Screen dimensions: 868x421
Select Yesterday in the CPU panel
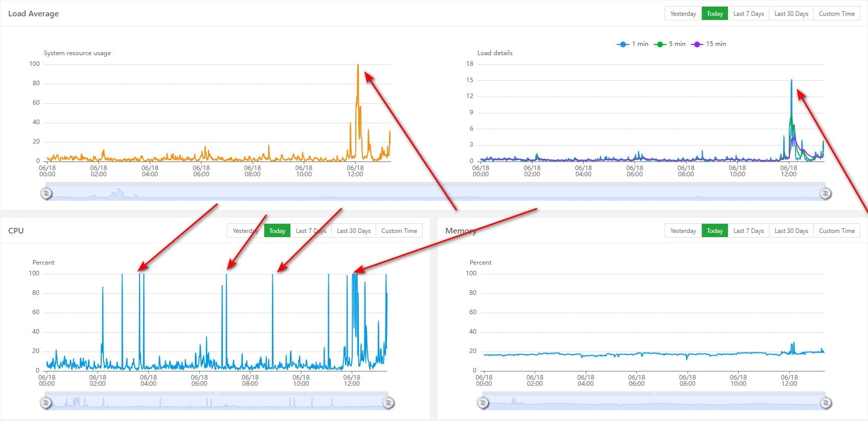[245, 231]
